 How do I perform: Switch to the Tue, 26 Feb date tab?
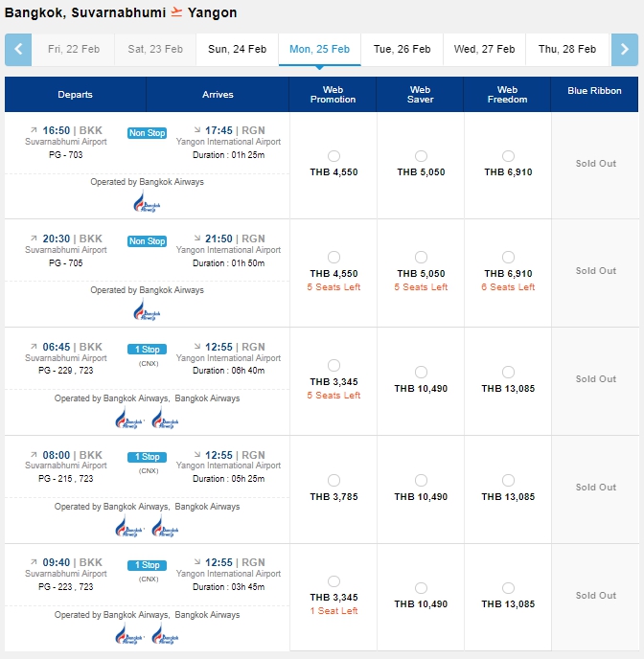point(402,50)
